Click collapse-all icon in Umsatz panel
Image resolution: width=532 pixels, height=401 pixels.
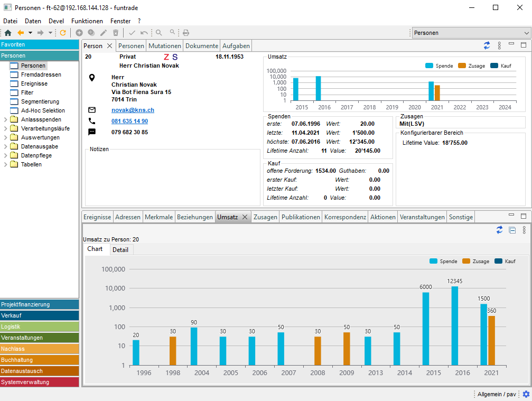(x=512, y=230)
